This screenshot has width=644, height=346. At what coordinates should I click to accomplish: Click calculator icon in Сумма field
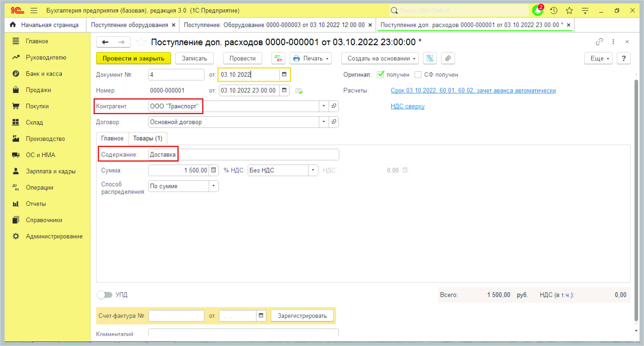point(214,170)
